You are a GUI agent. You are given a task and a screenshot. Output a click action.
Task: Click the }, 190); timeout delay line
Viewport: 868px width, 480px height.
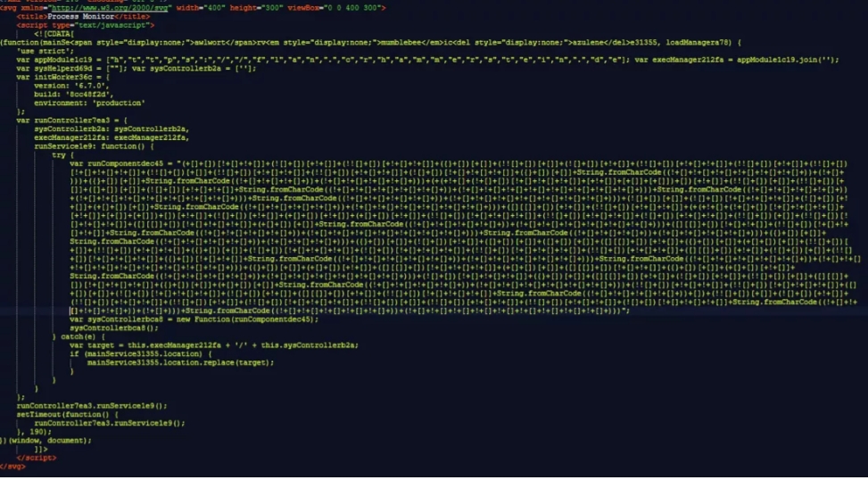34,432
